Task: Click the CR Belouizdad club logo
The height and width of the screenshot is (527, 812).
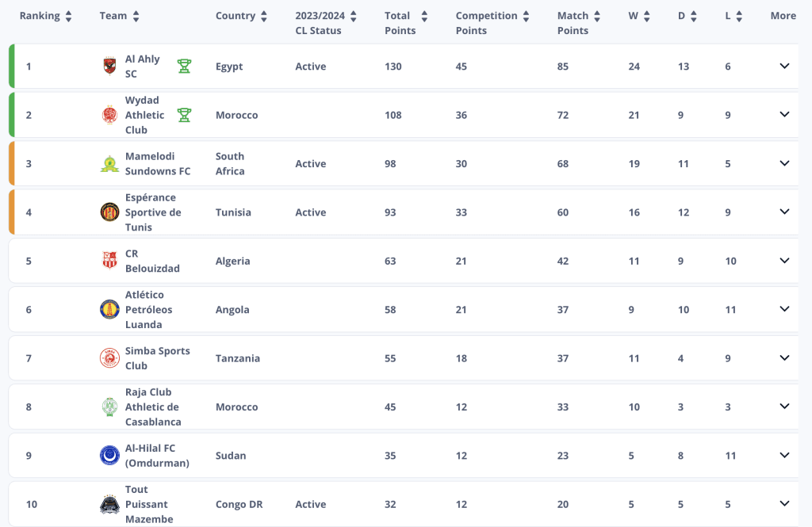Action: click(109, 261)
